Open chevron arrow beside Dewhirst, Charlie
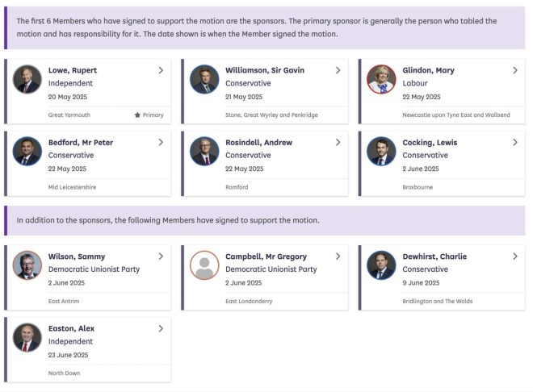Viewport: 533px width, 392px height. pos(515,256)
